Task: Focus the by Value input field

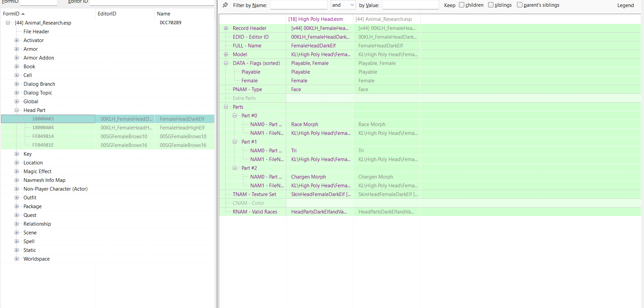Action: (411, 5)
